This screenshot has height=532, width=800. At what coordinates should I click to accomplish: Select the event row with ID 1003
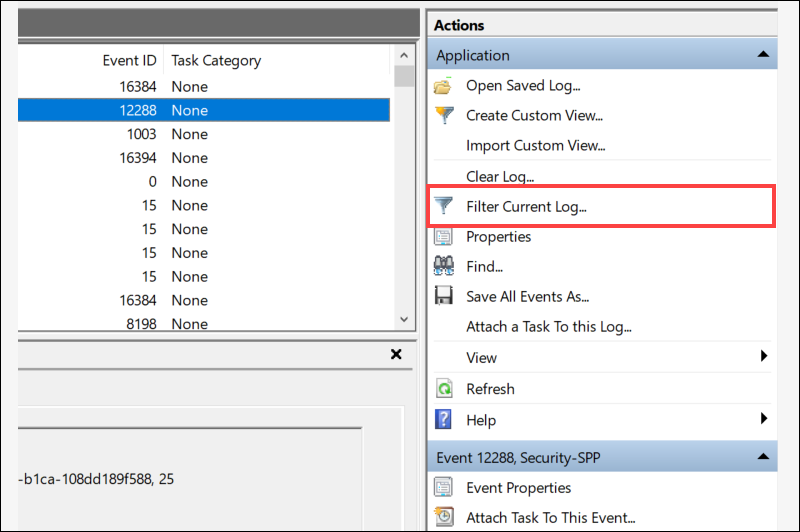coord(204,134)
